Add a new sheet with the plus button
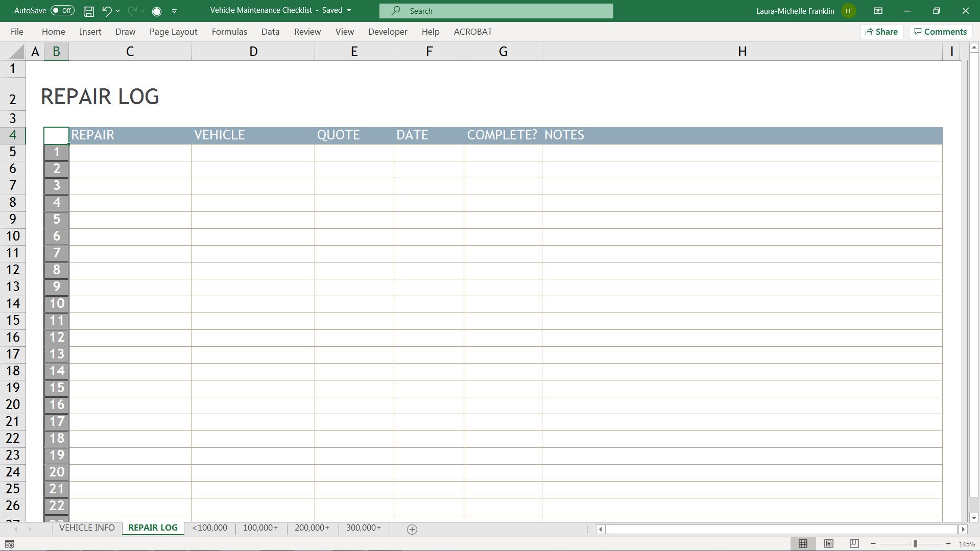This screenshot has height=551, width=980. [411, 529]
